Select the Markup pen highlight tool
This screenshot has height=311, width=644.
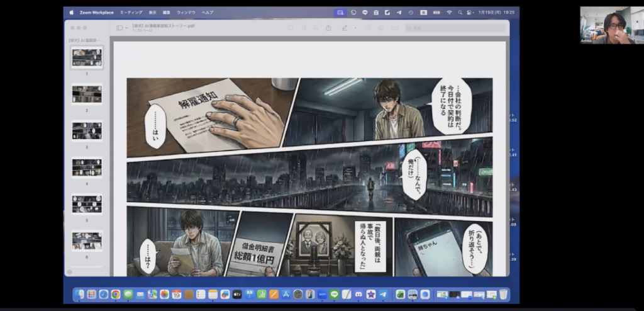pos(344,28)
